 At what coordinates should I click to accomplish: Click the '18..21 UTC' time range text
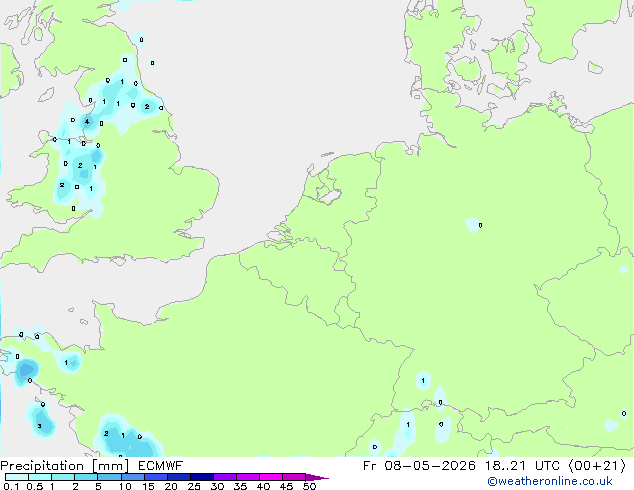[x=522, y=466]
